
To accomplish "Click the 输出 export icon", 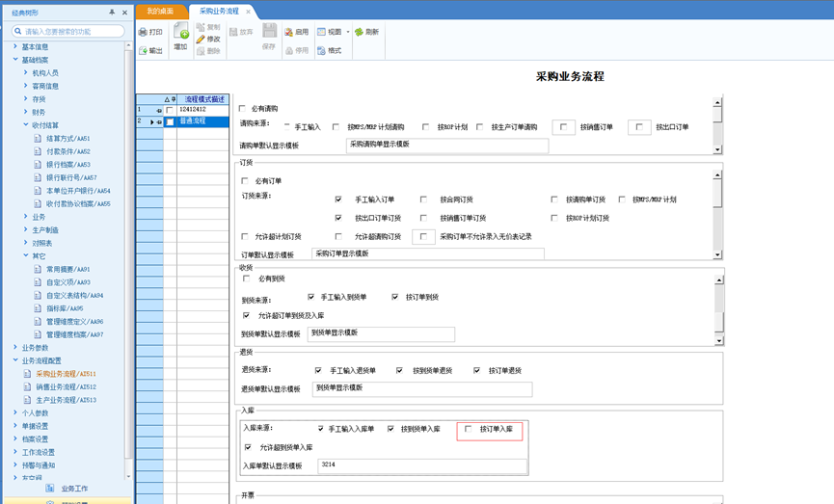I will [x=143, y=50].
